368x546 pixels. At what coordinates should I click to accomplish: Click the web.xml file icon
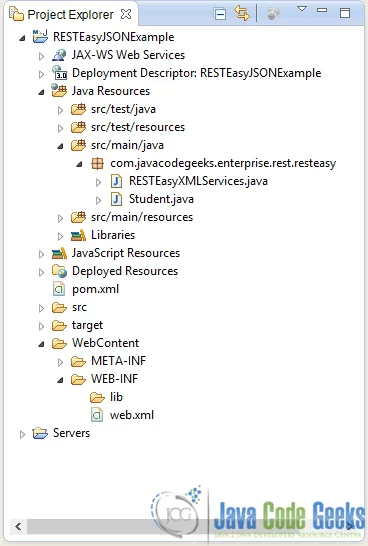coord(97,415)
